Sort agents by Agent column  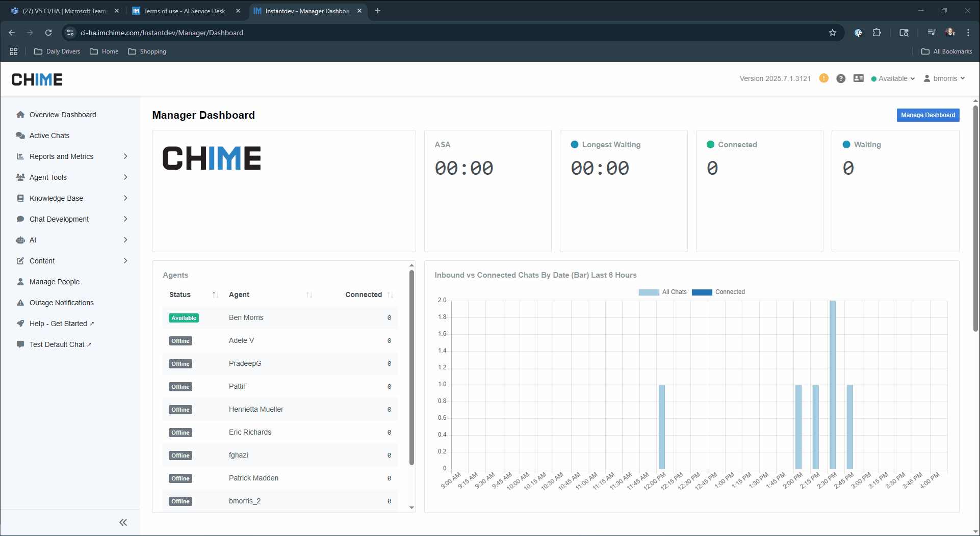pyautogui.click(x=270, y=294)
